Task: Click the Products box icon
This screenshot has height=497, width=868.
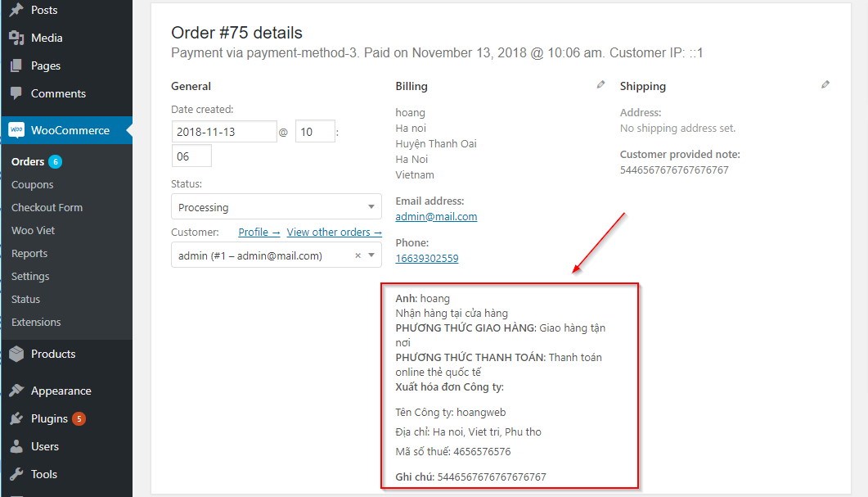Action: point(16,354)
